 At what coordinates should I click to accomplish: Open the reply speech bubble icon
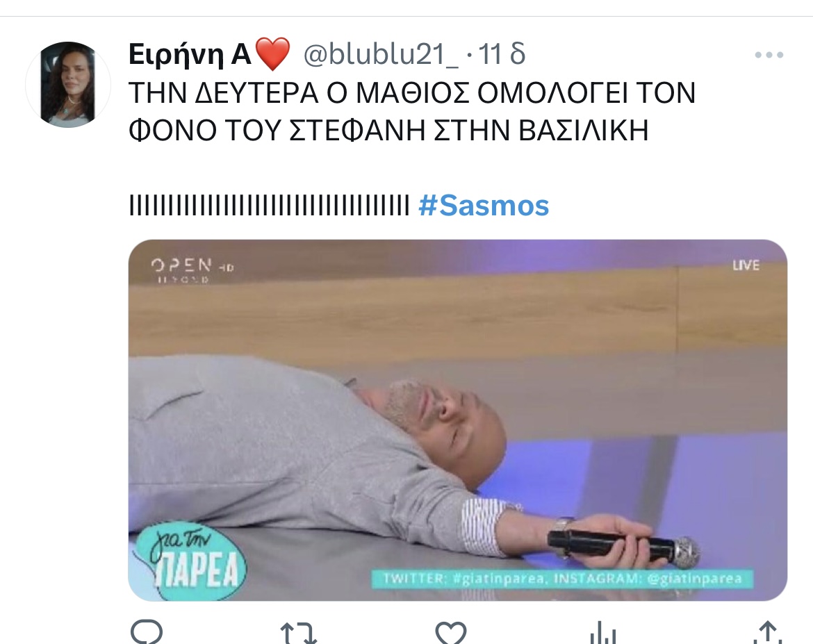[147, 633]
